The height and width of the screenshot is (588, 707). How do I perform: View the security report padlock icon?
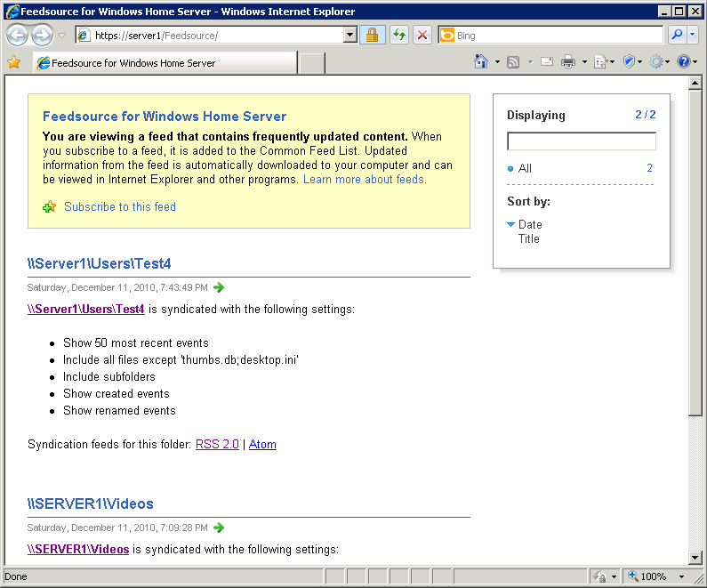click(372, 36)
